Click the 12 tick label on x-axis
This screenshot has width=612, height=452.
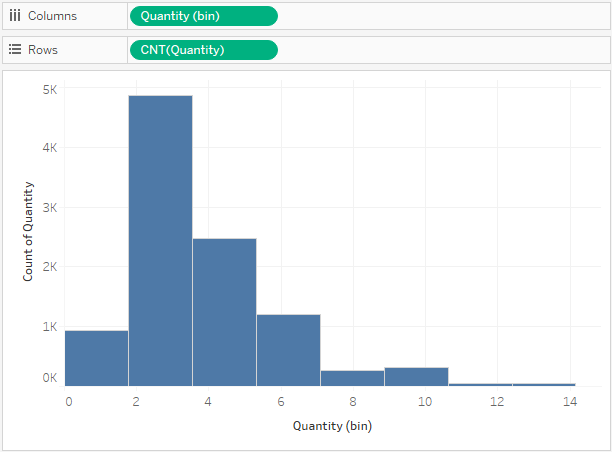497,401
